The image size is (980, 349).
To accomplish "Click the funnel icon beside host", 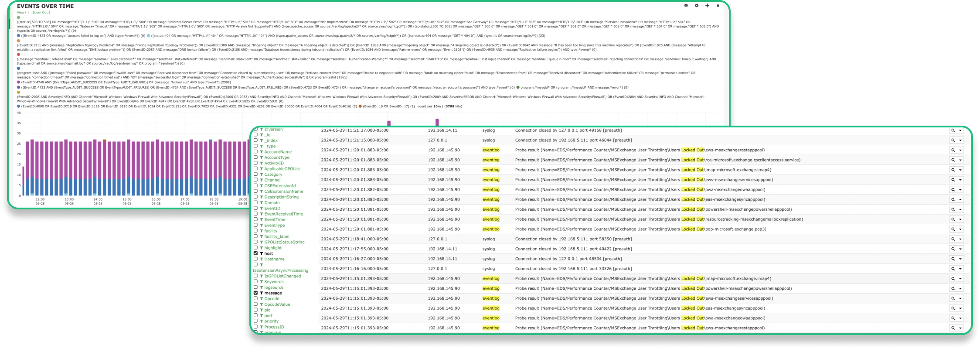I will coord(262,253).
